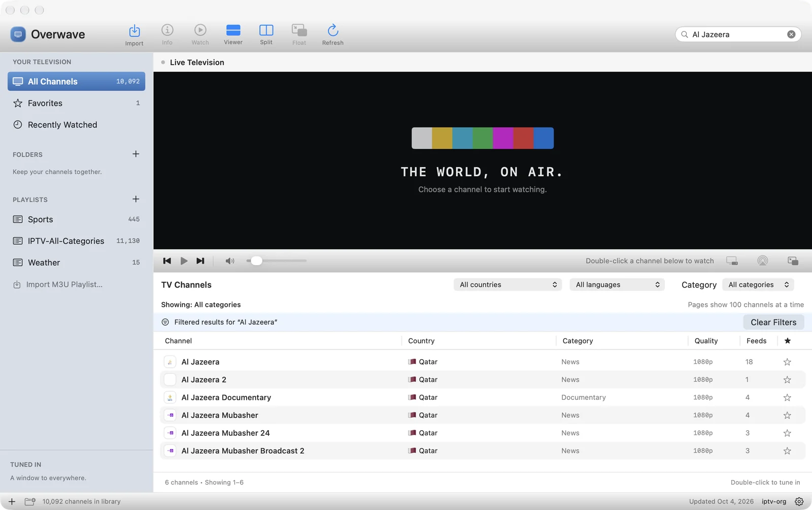Viewport: 812px width, 510px height.
Task: Select All Channels in sidebar
Action: pyautogui.click(x=77, y=81)
